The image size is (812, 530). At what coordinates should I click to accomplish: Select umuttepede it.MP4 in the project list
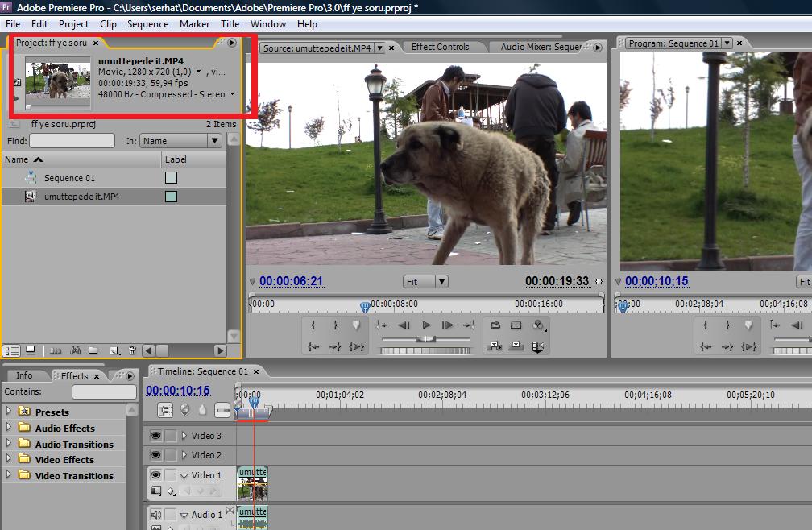tap(81, 197)
